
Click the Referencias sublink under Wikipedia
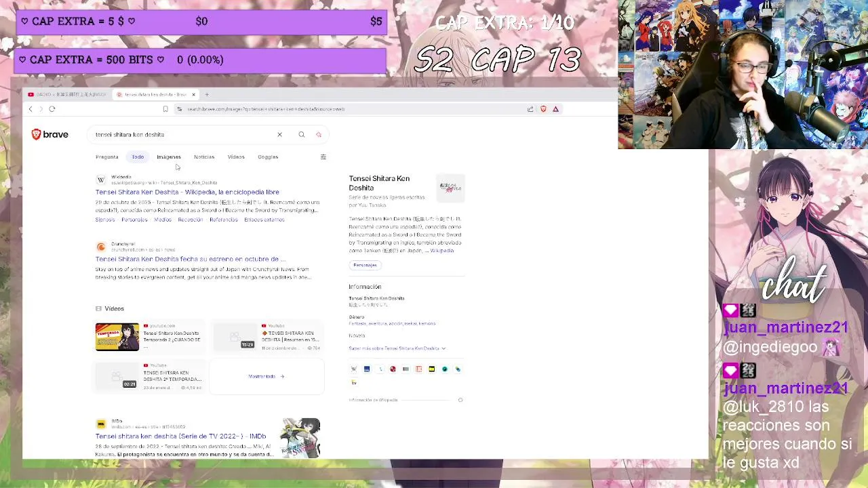click(224, 220)
